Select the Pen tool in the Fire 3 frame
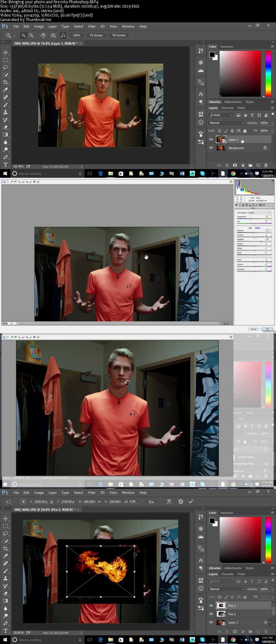 click(5, 623)
